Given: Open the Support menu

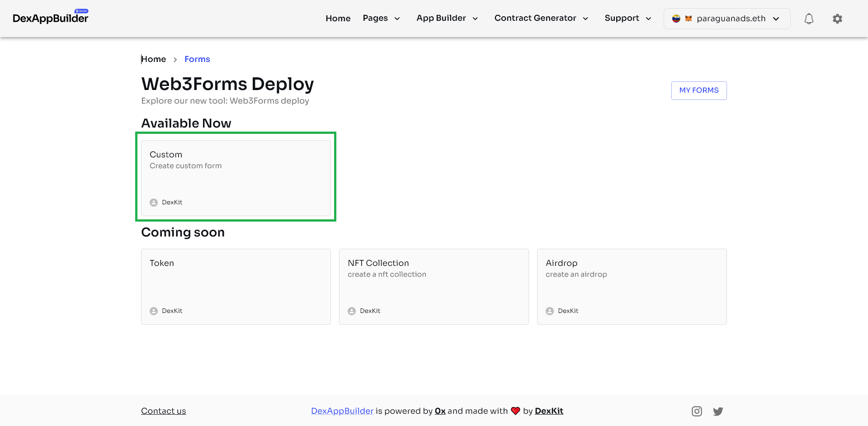Looking at the screenshot, I should [627, 18].
